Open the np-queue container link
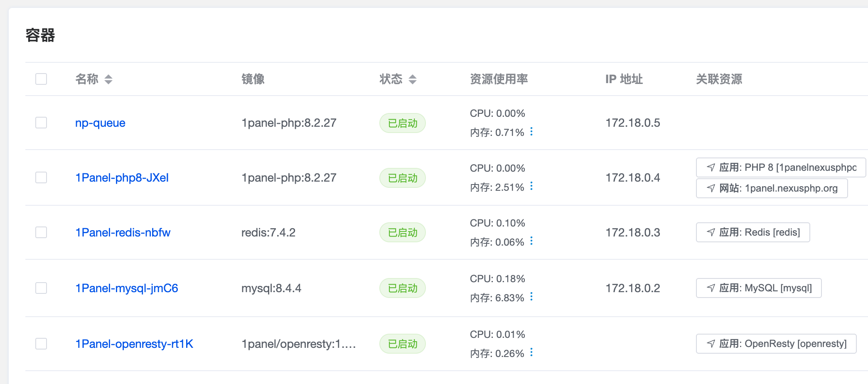The width and height of the screenshot is (868, 384). click(100, 123)
